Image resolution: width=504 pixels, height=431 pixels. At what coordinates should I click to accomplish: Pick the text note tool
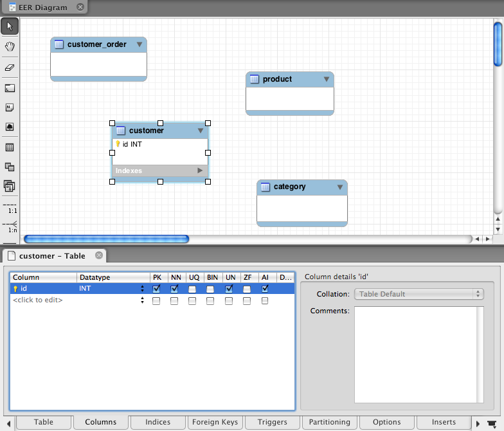tap(10, 107)
